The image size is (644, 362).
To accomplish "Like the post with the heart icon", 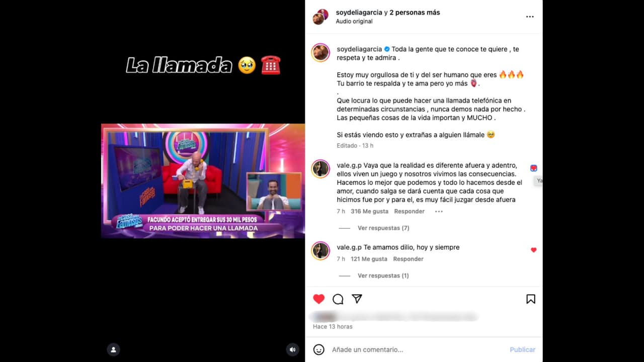I will coord(319,299).
